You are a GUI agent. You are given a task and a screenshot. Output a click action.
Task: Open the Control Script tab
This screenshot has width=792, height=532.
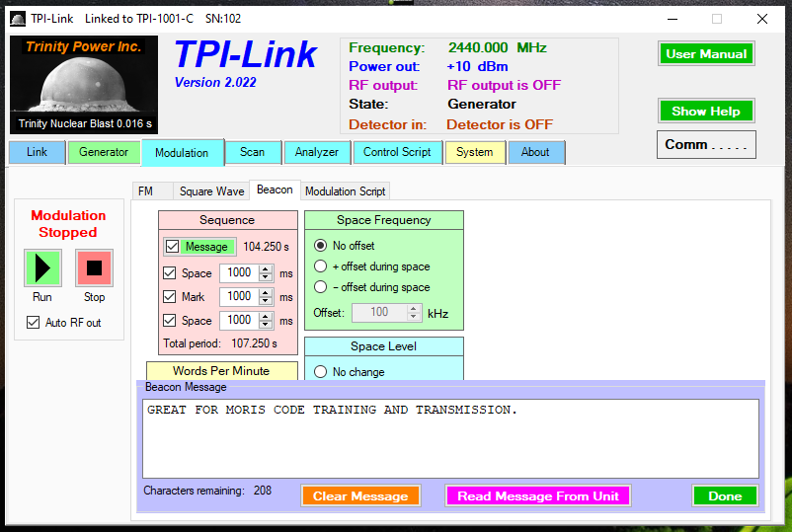(397, 152)
